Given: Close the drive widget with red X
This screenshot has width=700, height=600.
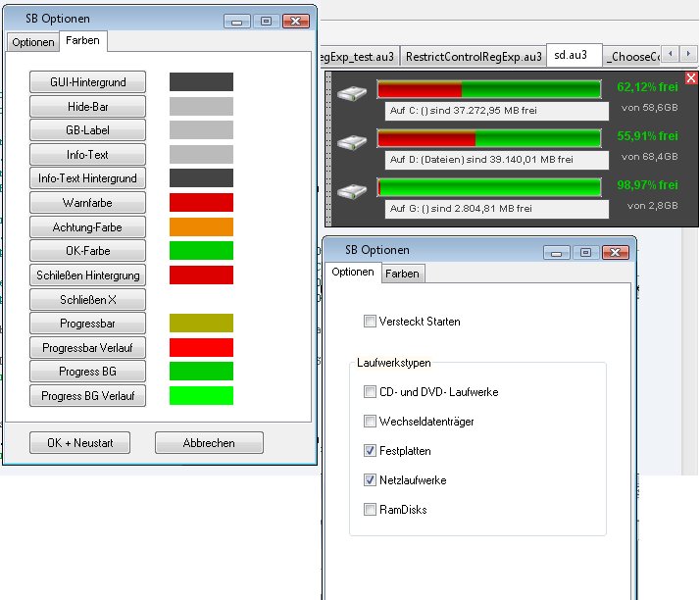Looking at the screenshot, I should pyautogui.click(x=691, y=78).
